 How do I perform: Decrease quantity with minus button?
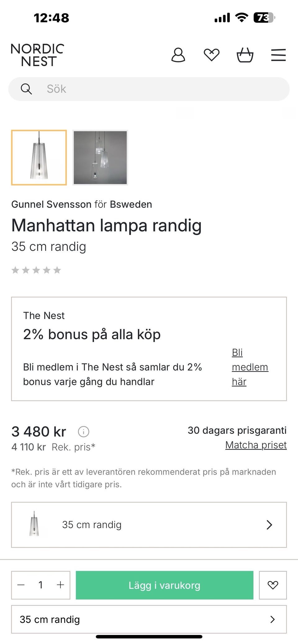[x=21, y=585]
